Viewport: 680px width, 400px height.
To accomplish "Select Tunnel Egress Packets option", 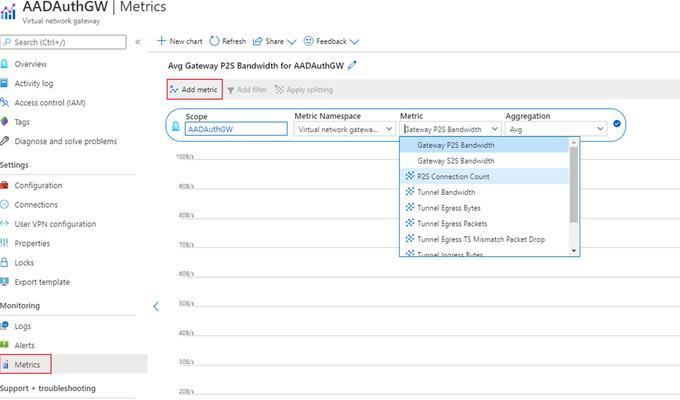I will coord(484,223).
